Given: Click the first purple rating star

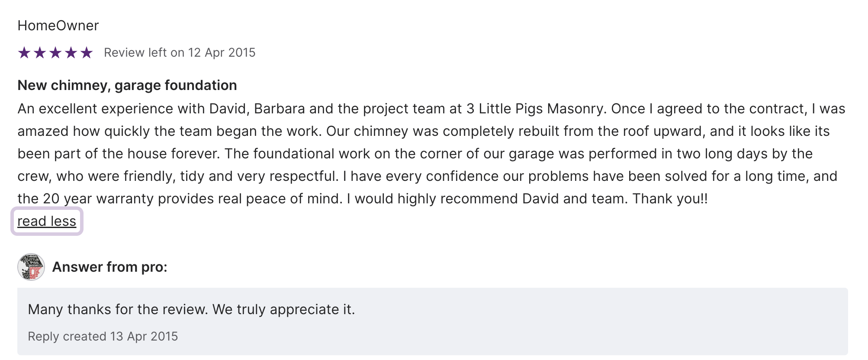Looking at the screenshot, I should pyautogui.click(x=24, y=53).
